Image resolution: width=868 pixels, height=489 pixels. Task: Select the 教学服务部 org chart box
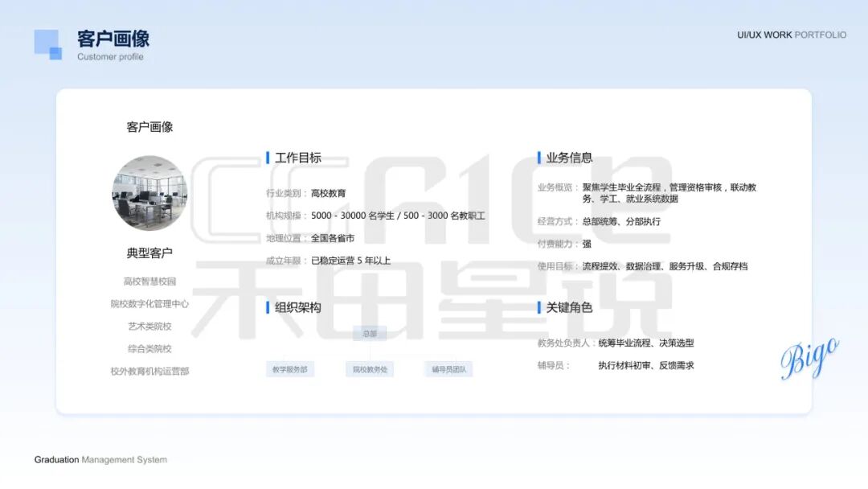(x=289, y=369)
